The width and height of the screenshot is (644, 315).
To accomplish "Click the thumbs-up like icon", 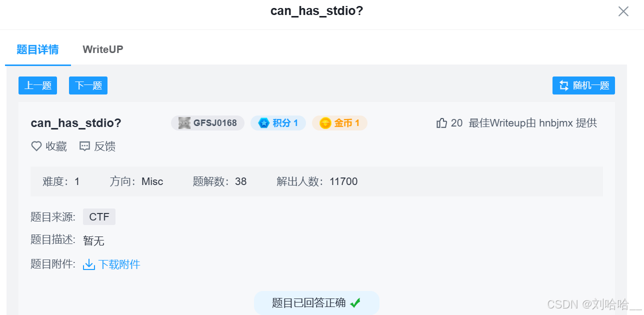I will pyautogui.click(x=441, y=122).
